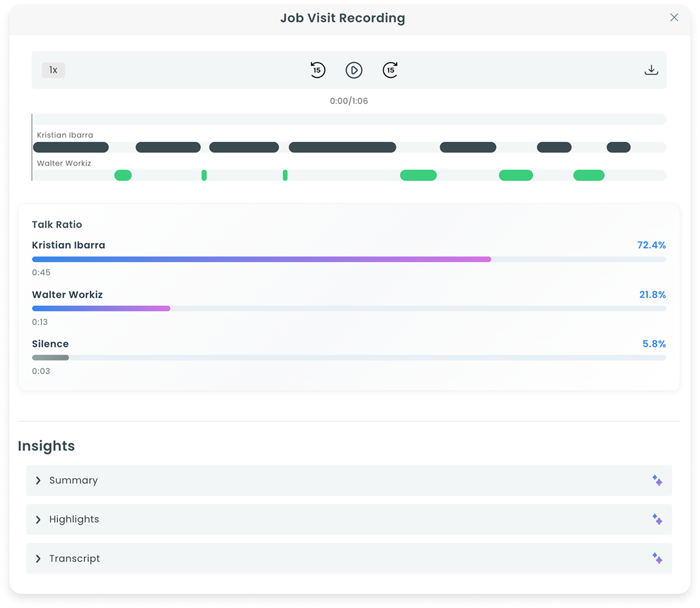Expand the Summary section chevron
Viewport: 700px width, 608px height.
[38, 480]
